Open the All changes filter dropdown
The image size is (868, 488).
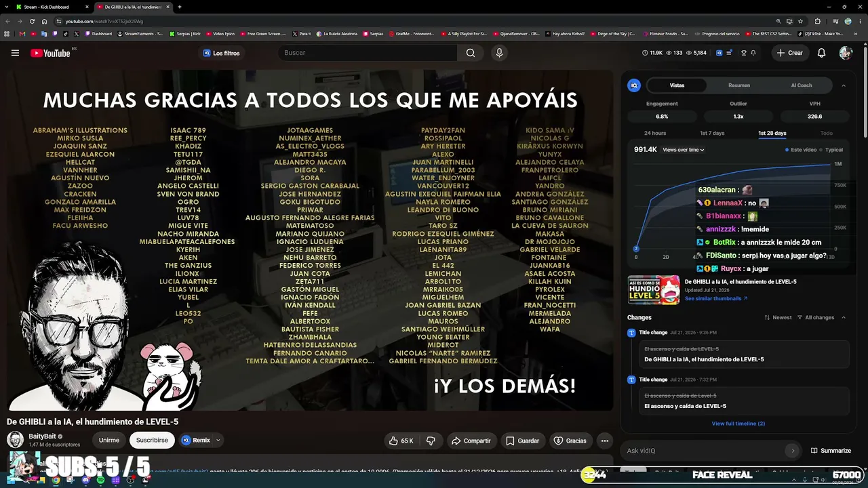816,317
